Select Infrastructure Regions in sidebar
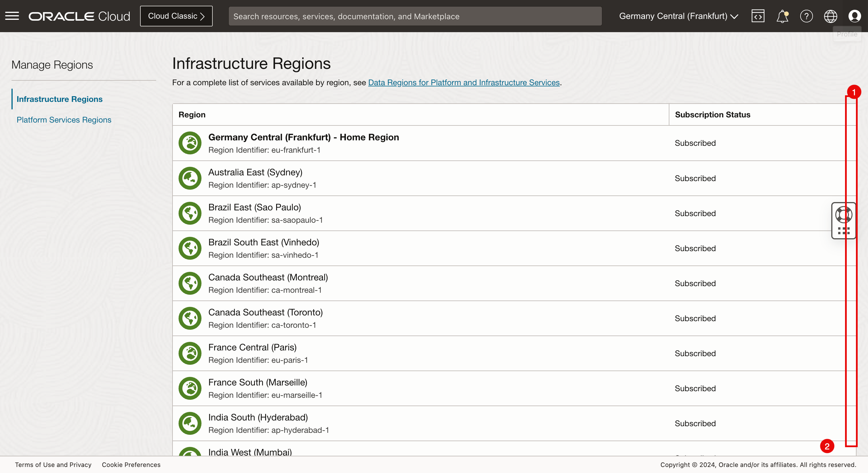Image resolution: width=868 pixels, height=473 pixels. 59,99
